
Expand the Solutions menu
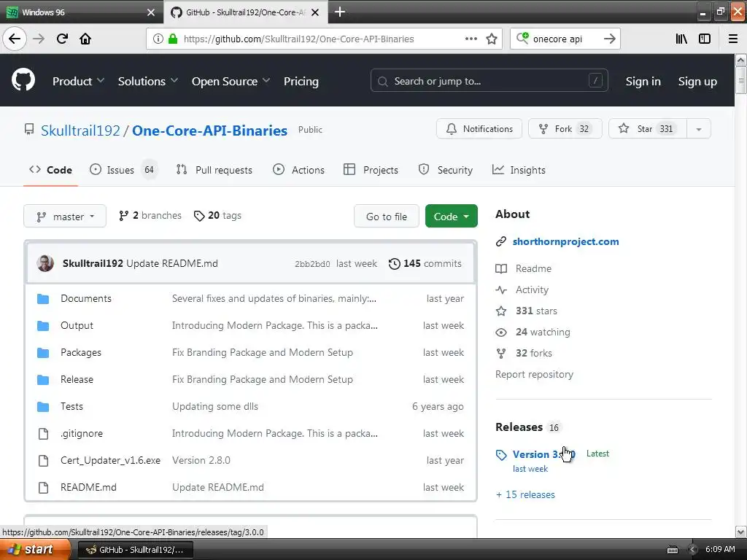pos(147,81)
